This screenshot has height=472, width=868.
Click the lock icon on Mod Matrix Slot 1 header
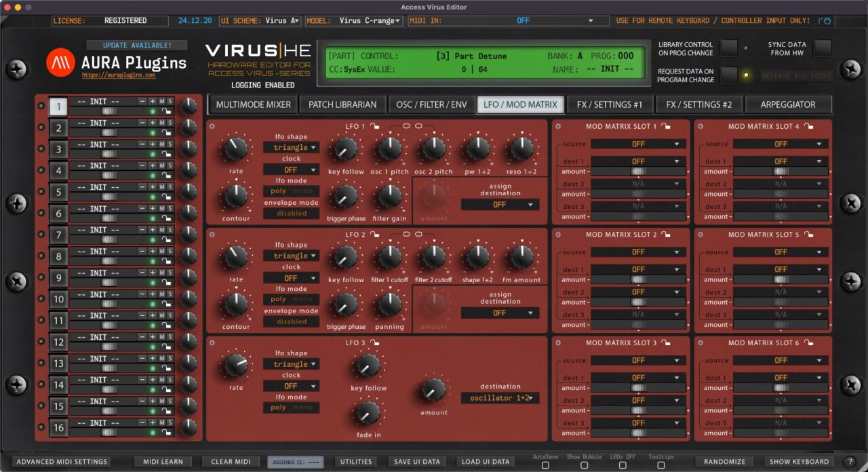(x=666, y=127)
